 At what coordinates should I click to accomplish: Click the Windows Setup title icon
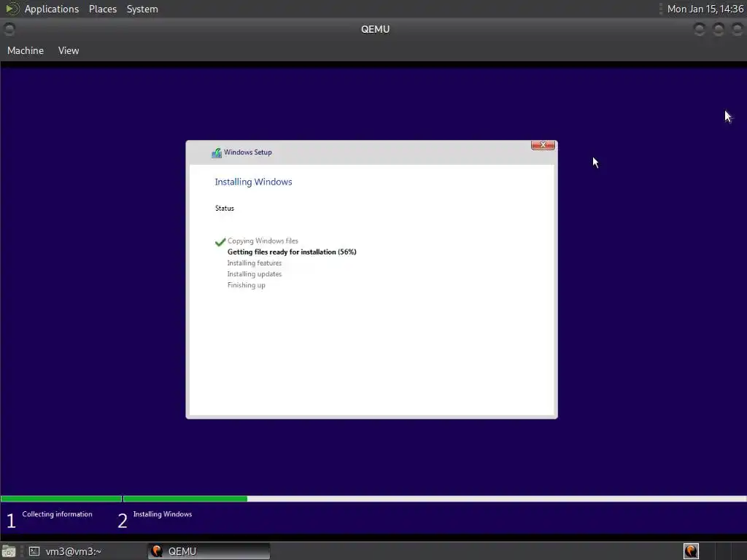(x=217, y=152)
